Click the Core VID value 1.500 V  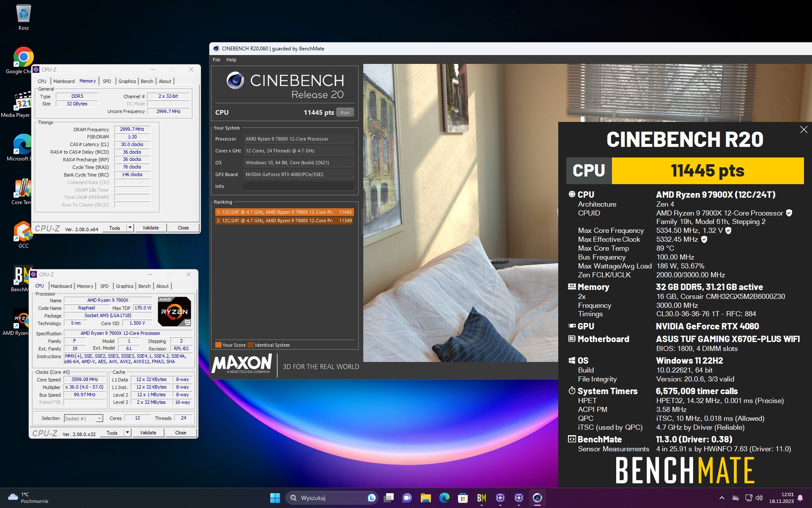point(137,323)
